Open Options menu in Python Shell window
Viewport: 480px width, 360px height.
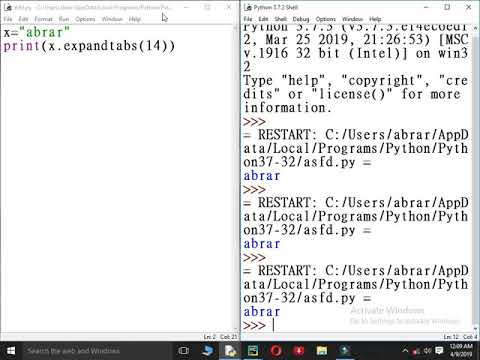326,19
